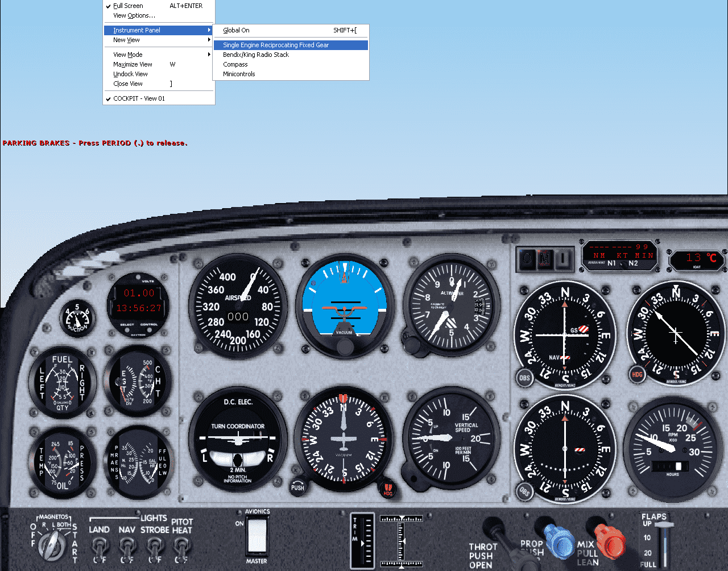Click the red HDG bug knob on the heading indicator
The image size is (728, 571).
coord(388,489)
